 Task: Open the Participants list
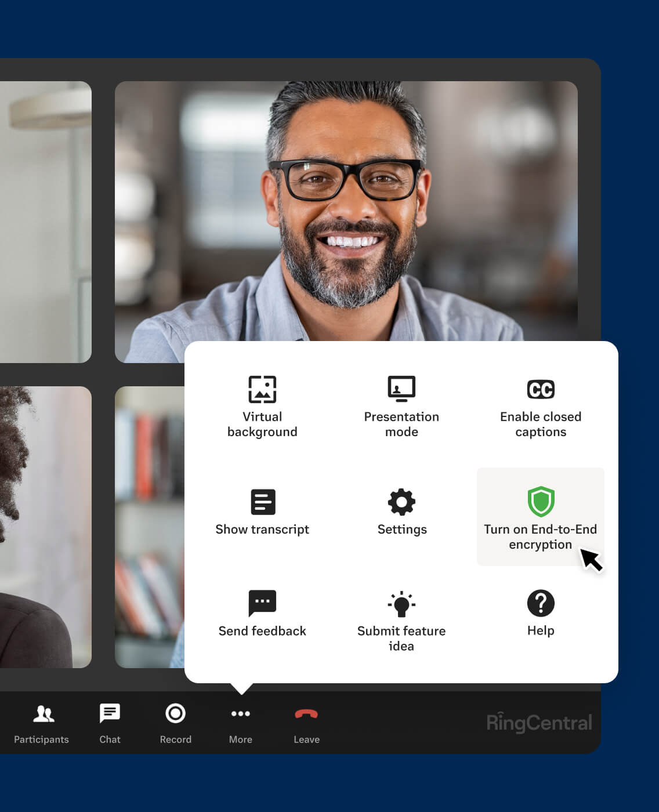coord(41,722)
